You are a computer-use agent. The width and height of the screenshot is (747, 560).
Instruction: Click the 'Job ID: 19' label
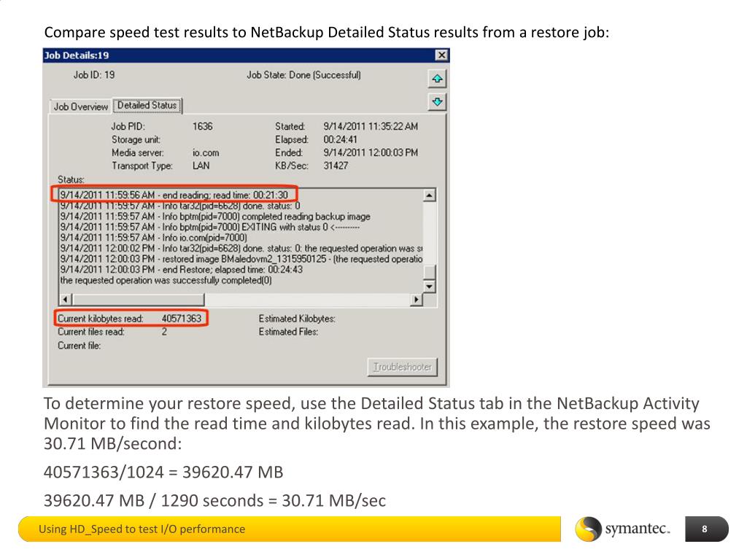coord(94,75)
